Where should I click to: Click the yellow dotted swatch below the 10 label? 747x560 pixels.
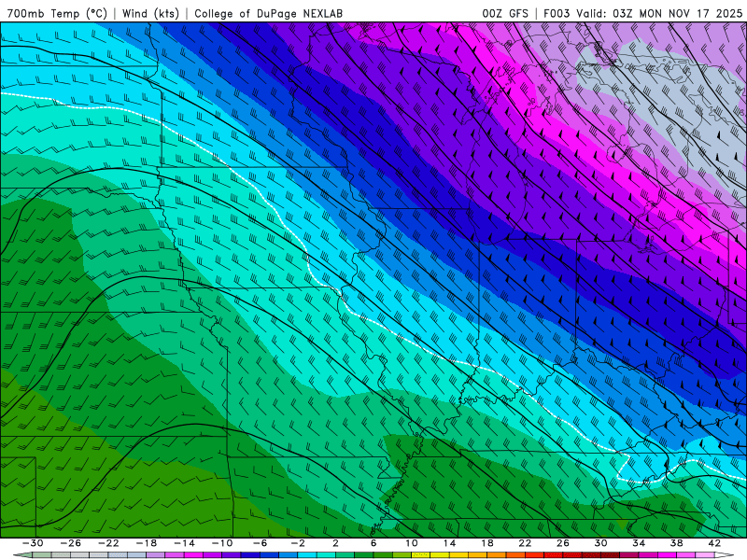coord(421,555)
